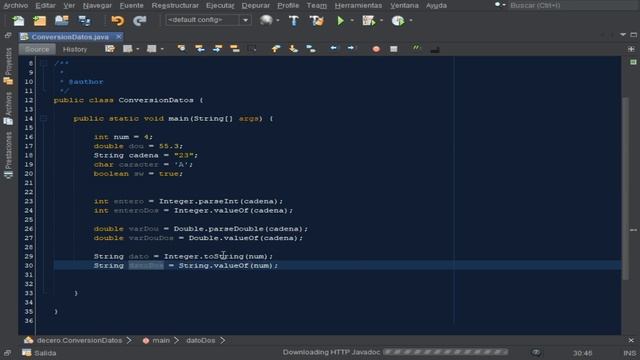Open dropdown arrow next to Profile button
Image resolution: width=640 pixels, height=360 pixels.
click(x=411, y=20)
